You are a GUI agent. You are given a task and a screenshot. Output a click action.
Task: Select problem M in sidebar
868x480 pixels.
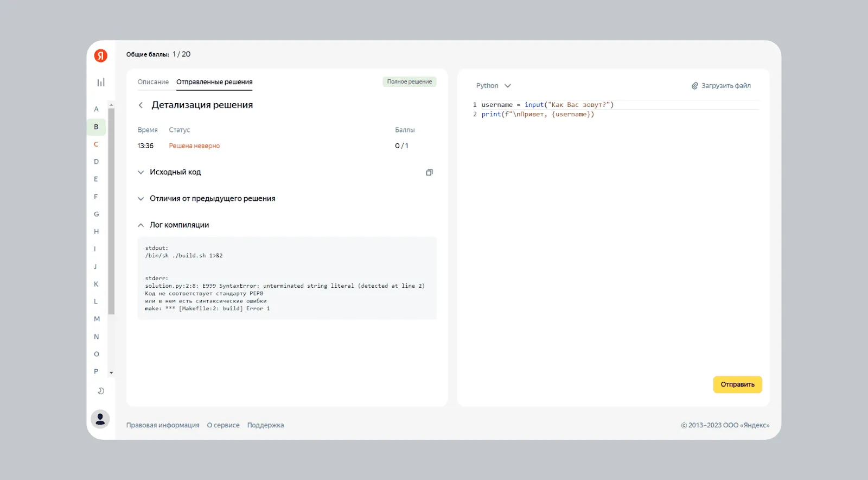click(x=97, y=319)
